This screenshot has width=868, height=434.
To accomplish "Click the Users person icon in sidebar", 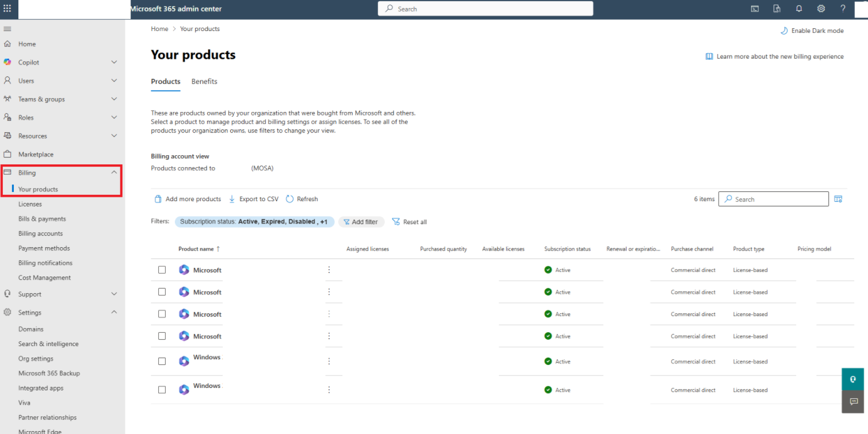I will (7, 80).
